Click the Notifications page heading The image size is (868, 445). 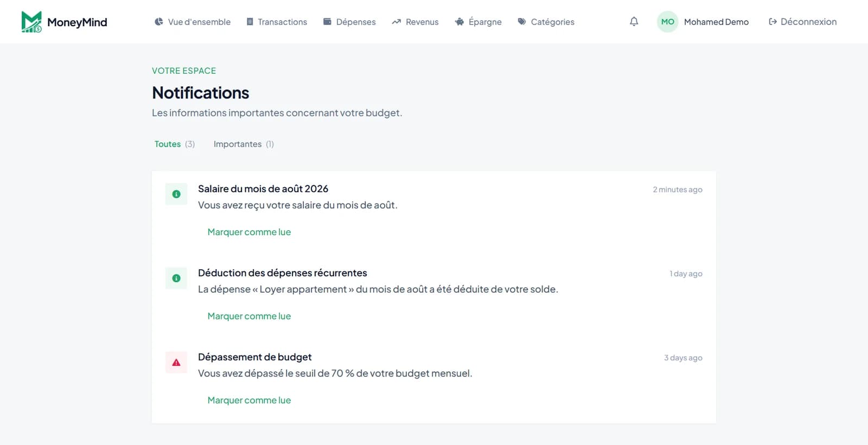[x=201, y=93]
